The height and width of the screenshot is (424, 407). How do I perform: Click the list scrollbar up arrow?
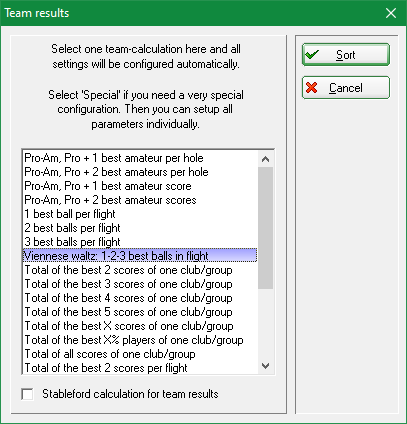[x=265, y=159]
